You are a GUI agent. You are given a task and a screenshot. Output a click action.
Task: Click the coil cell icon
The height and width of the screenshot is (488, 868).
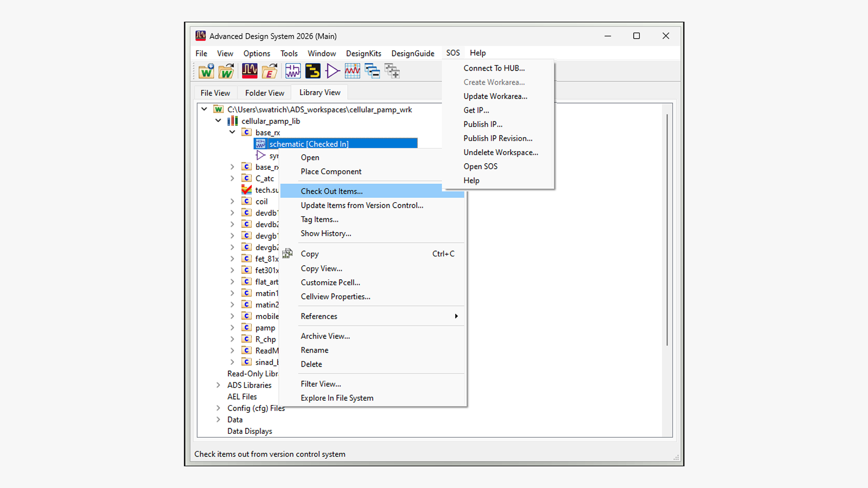coord(246,201)
